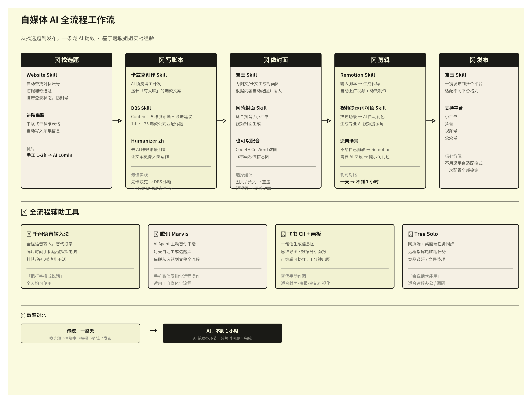Screen dimensions: 532x403
Task: Click the 自媒体 AI 全流程工作流 title
Action: (68, 20)
